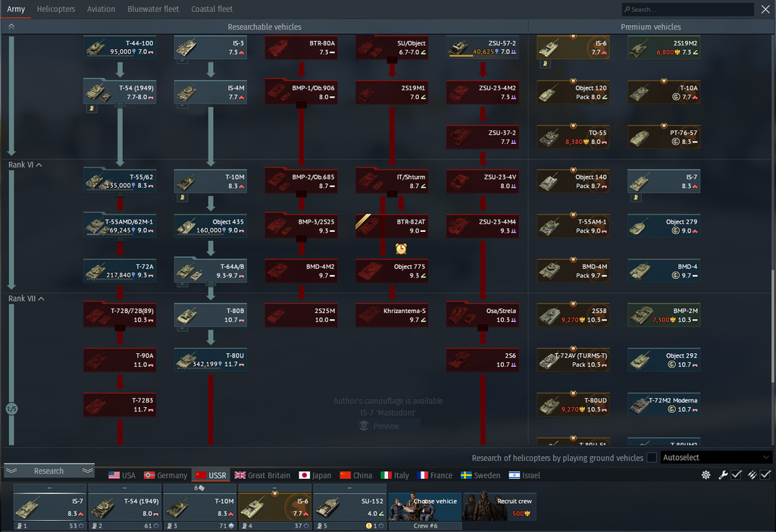Select IS-6 premium tank in crew slot 4

(274, 506)
